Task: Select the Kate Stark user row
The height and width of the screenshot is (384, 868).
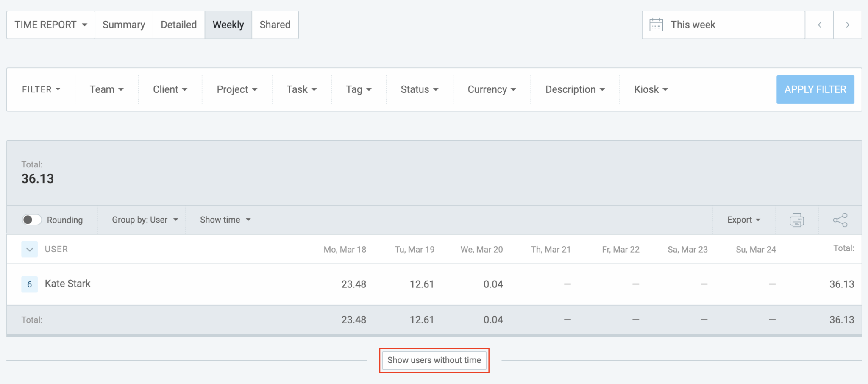Action: coord(68,284)
